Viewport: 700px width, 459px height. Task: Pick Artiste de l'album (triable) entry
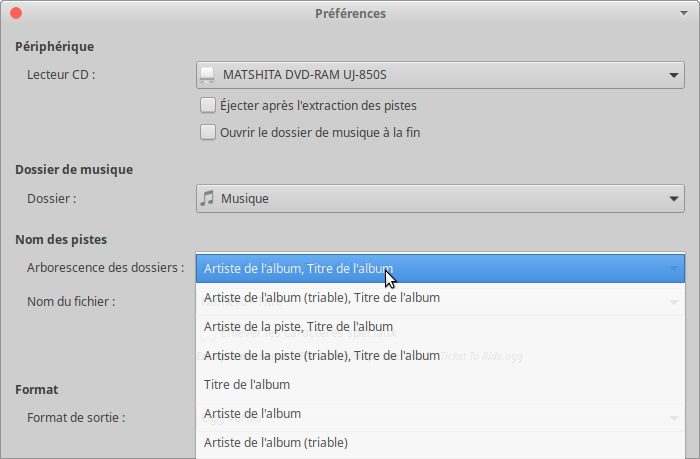pos(440,442)
